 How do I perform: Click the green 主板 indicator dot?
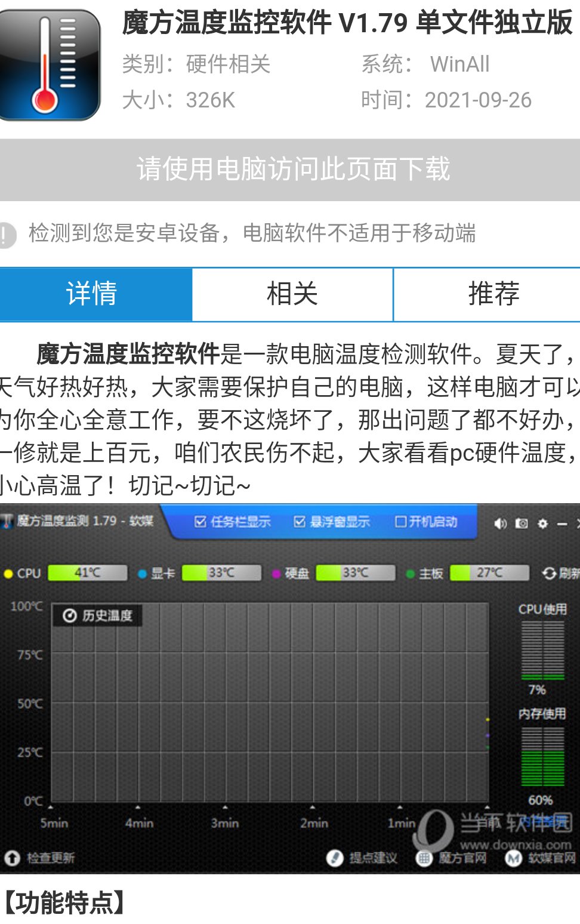click(410, 574)
